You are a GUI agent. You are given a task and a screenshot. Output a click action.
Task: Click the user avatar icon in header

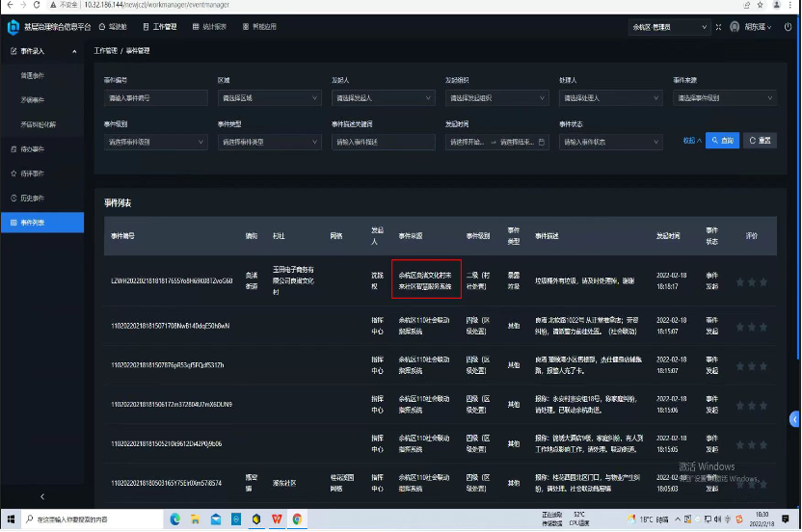(735, 27)
